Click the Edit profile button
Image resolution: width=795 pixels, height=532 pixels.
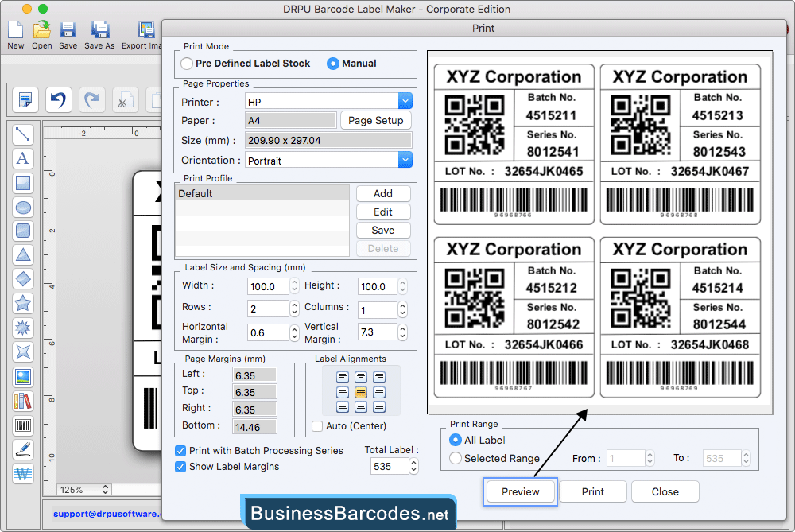pos(383,212)
